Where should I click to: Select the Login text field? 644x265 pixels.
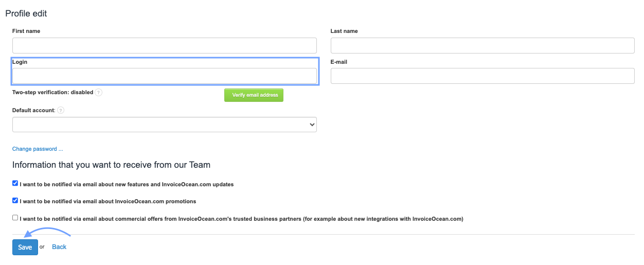[164, 76]
